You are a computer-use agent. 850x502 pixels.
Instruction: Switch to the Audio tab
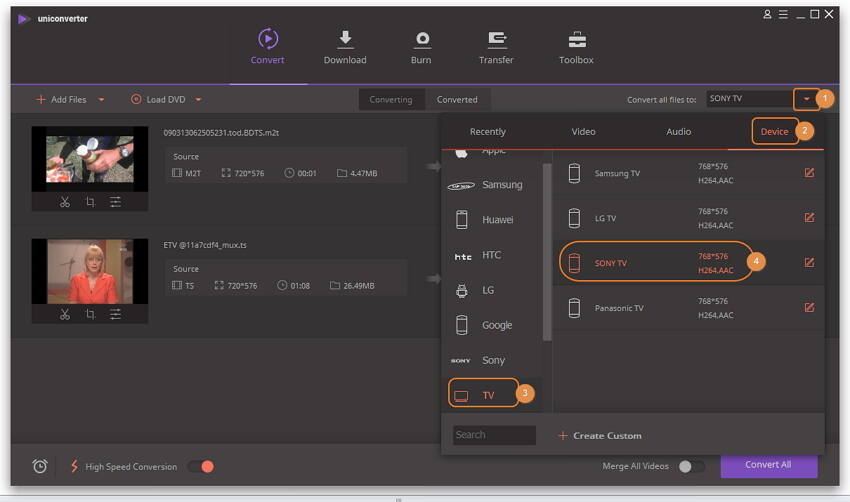pyautogui.click(x=679, y=132)
